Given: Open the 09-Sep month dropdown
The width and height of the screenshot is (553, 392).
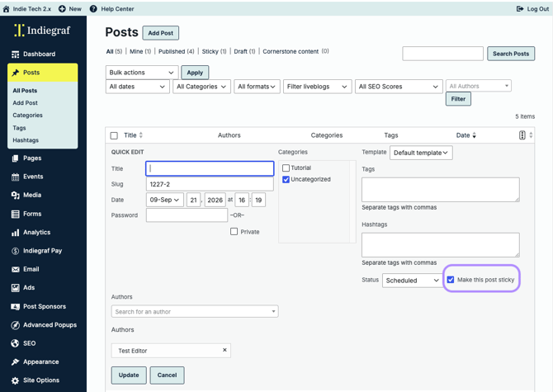Looking at the screenshot, I should click(165, 200).
